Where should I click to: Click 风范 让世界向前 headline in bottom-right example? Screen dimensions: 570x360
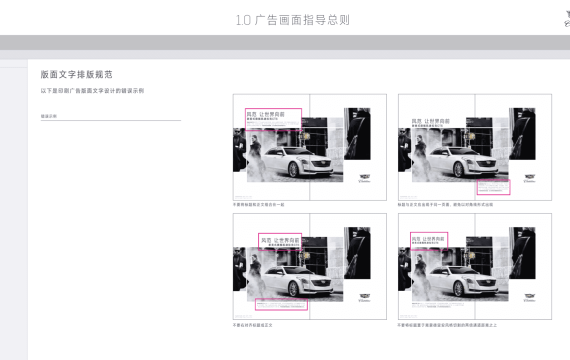(428, 239)
